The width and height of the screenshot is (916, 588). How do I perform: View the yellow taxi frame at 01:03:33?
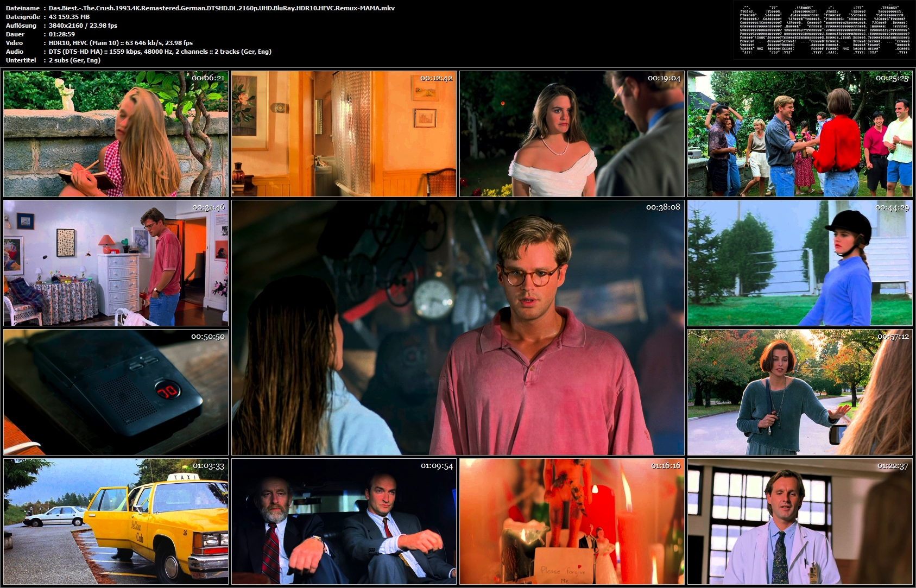[x=116, y=521]
